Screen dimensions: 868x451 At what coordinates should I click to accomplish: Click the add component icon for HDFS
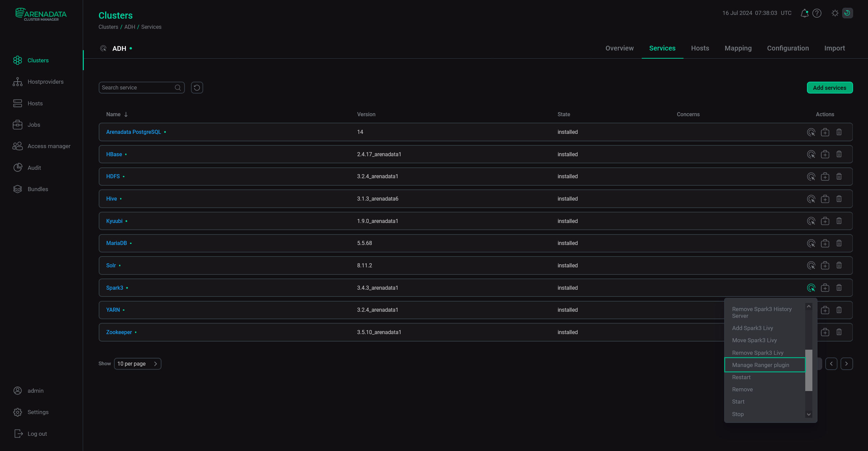pos(825,177)
